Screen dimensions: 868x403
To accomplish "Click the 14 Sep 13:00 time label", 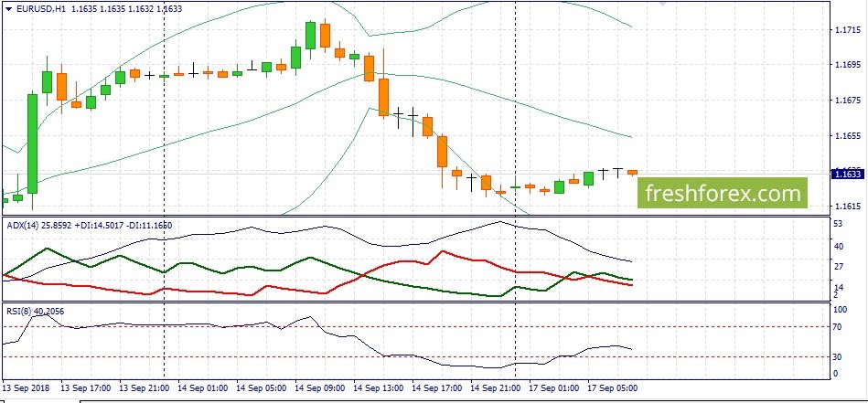I will [379, 388].
